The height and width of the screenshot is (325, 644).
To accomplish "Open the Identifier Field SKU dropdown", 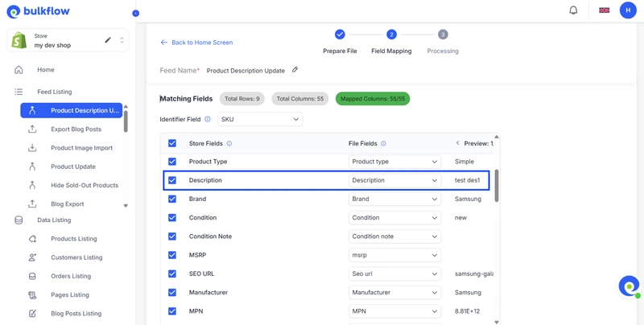I will point(260,119).
